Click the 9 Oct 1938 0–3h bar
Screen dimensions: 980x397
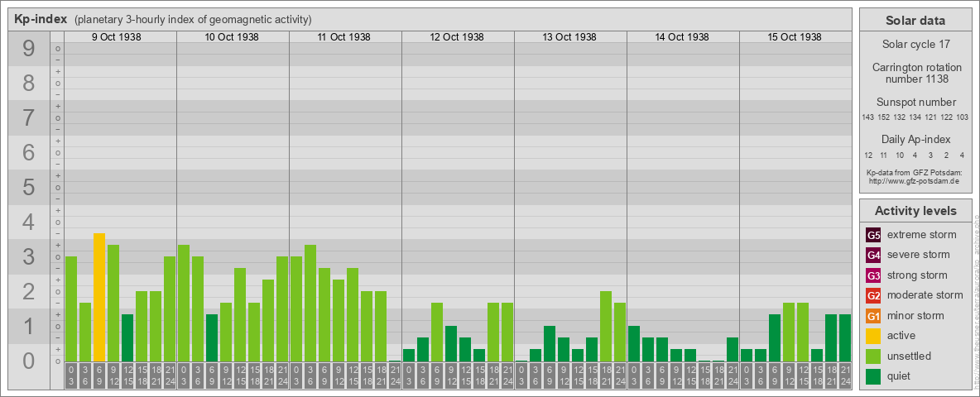coord(71,309)
